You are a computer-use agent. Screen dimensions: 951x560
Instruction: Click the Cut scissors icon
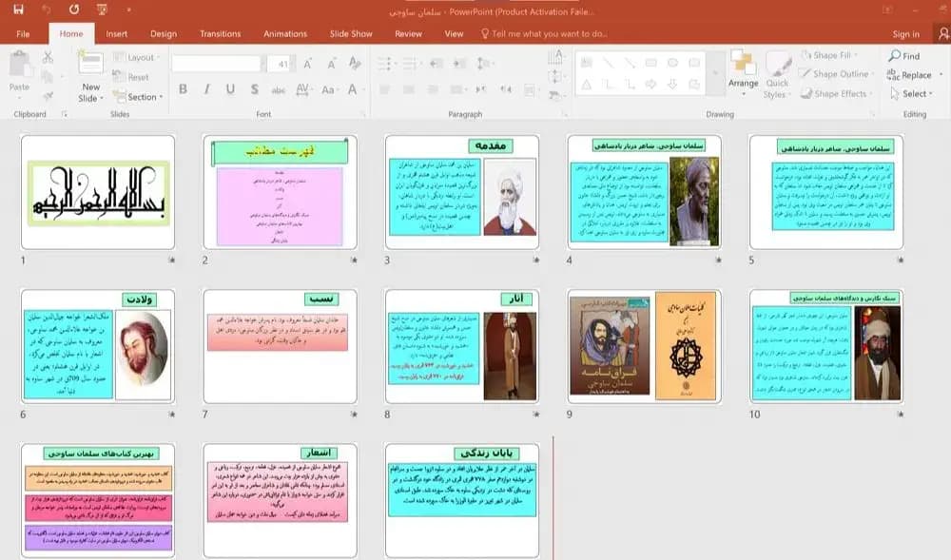coord(48,58)
